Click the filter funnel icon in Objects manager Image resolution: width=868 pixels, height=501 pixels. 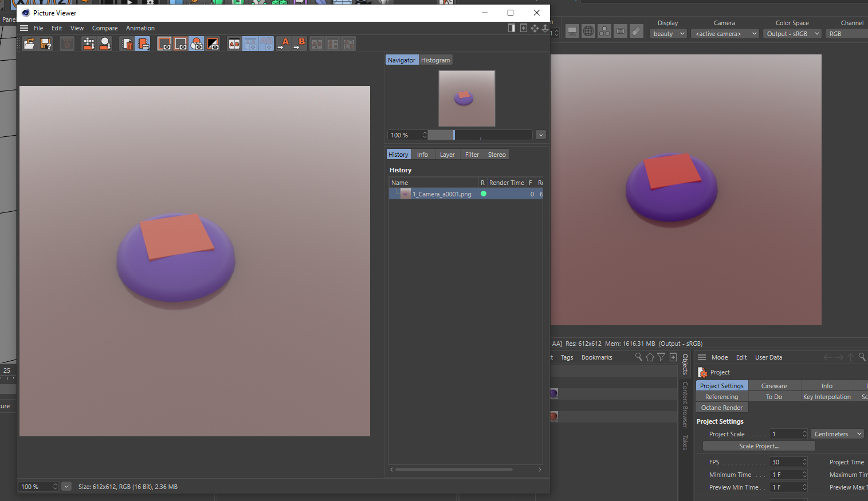[661, 357]
